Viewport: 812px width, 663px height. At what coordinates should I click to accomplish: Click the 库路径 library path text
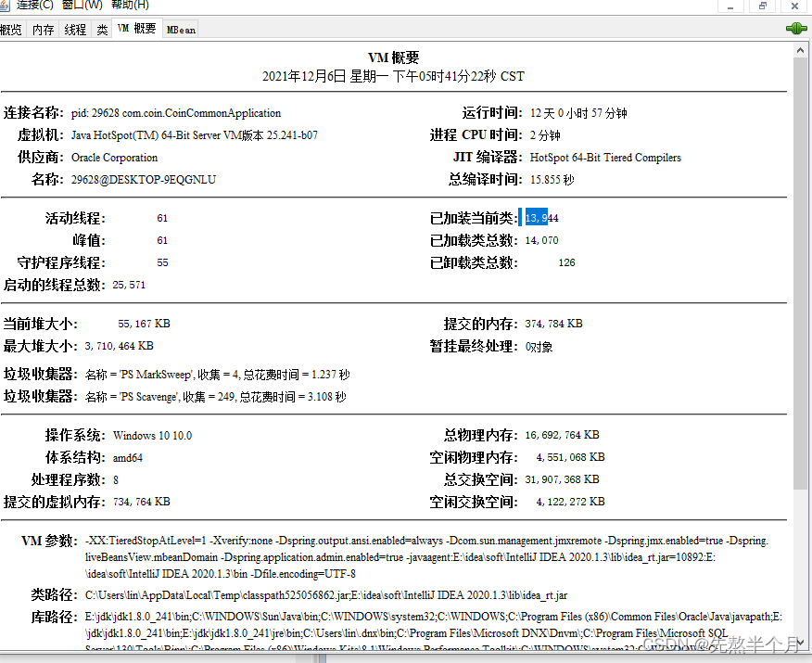[x=434, y=631]
